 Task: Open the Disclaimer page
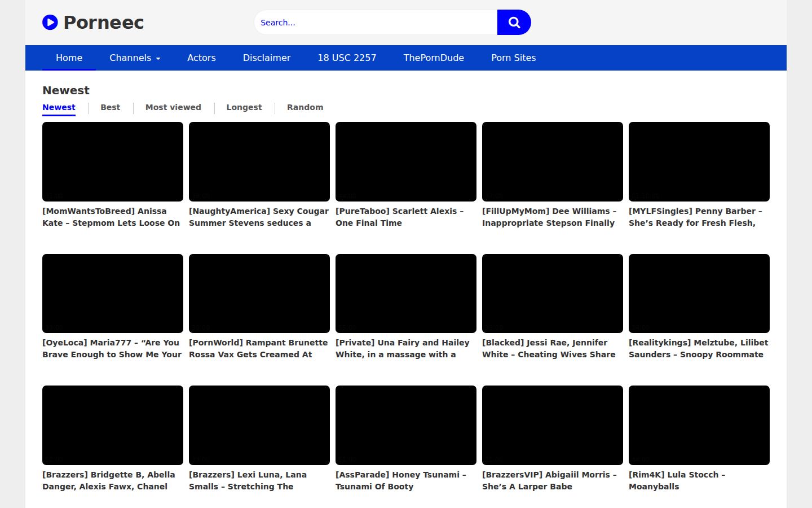(x=267, y=58)
